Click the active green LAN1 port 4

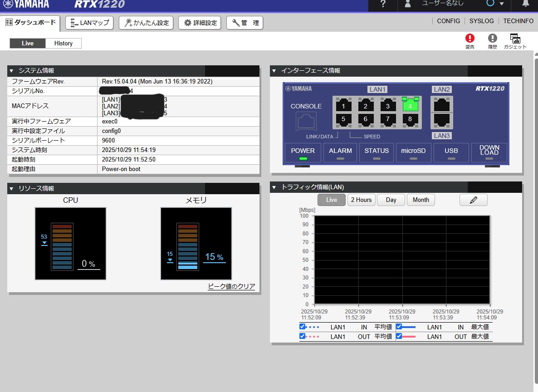[x=410, y=106]
